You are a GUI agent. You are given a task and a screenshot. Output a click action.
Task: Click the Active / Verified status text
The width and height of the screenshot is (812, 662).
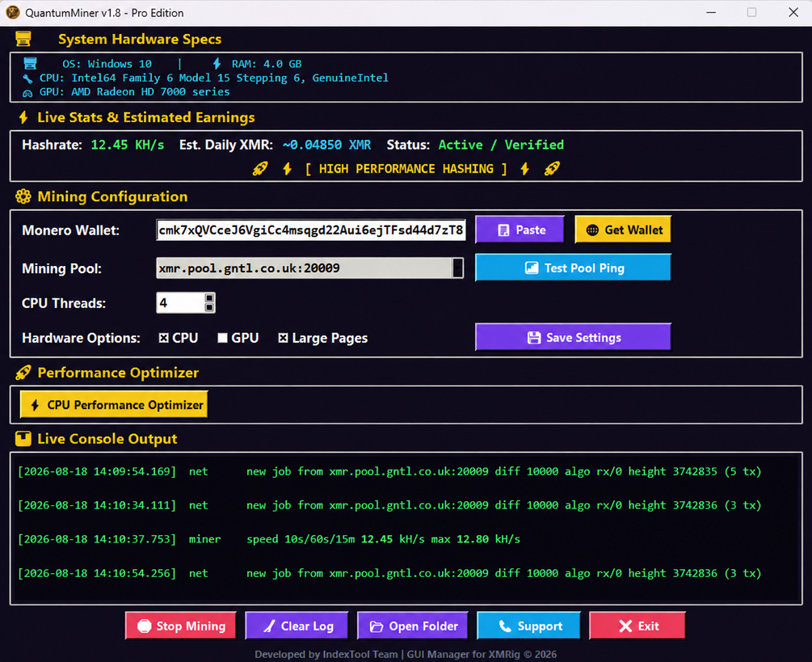click(x=501, y=145)
